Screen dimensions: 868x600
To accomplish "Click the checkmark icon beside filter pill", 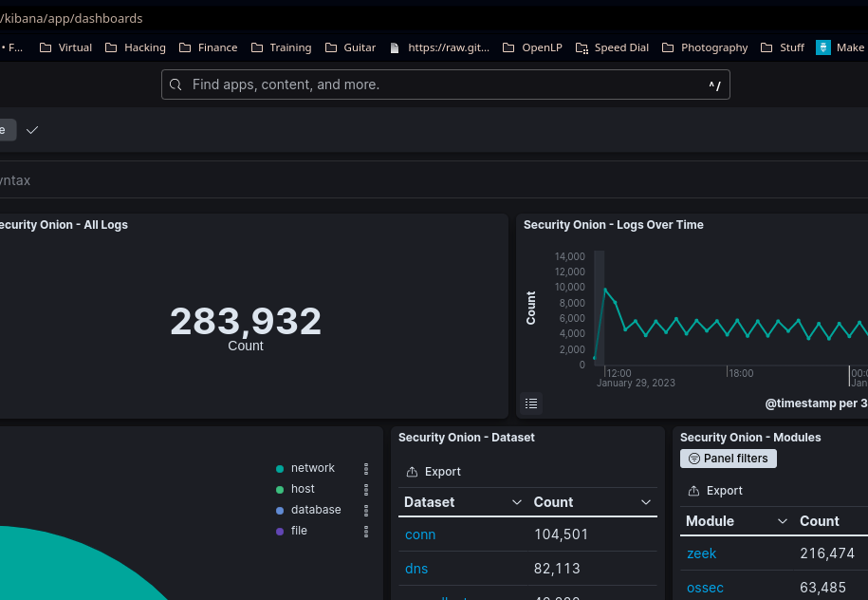I will (32, 130).
